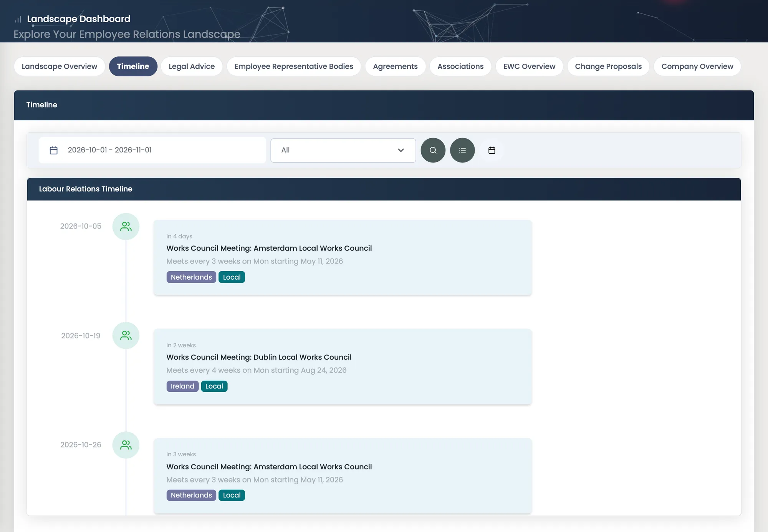Viewport: 768px width, 532px height.
Task: View the EWC Overview tab
Action: [x=529, y=66]
